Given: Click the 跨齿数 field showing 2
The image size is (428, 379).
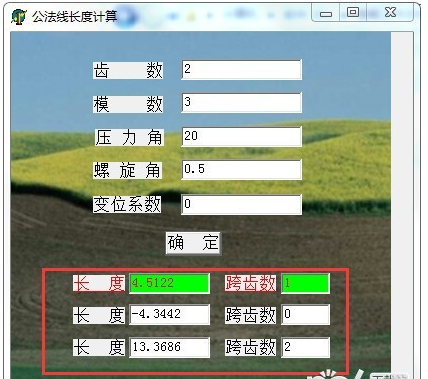Looking at the screenshot, I should tap(306, 347).
